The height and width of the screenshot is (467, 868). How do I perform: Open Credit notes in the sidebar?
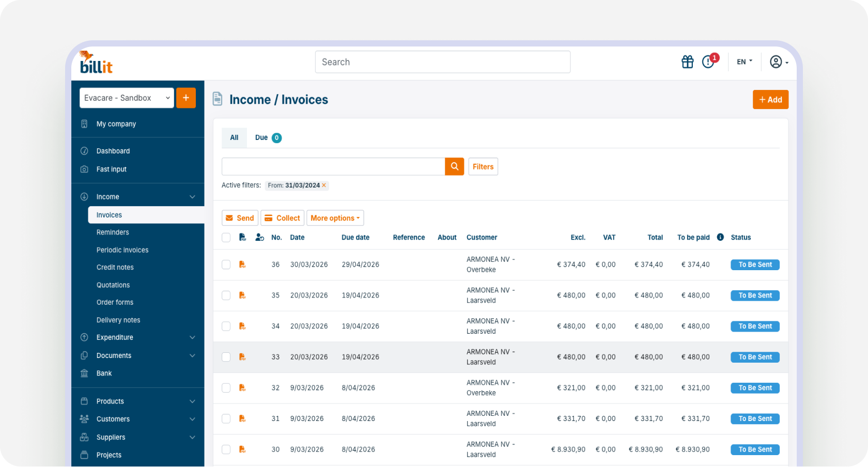115,267
